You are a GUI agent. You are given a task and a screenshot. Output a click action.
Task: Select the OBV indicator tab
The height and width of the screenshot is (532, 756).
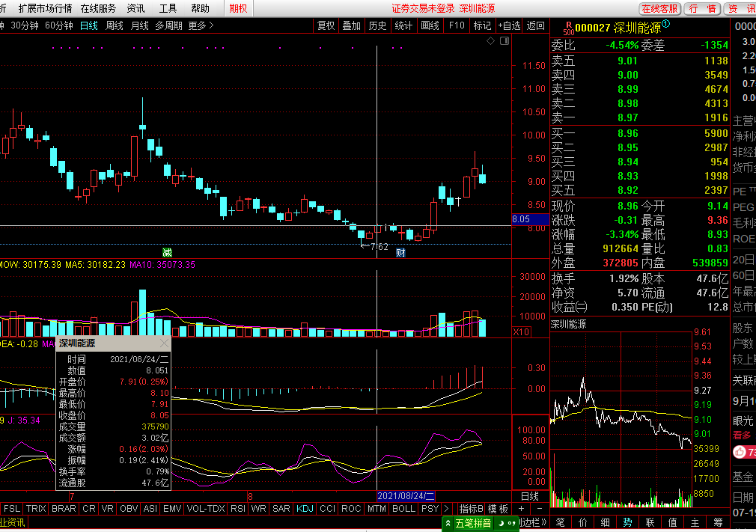(129, 508)
